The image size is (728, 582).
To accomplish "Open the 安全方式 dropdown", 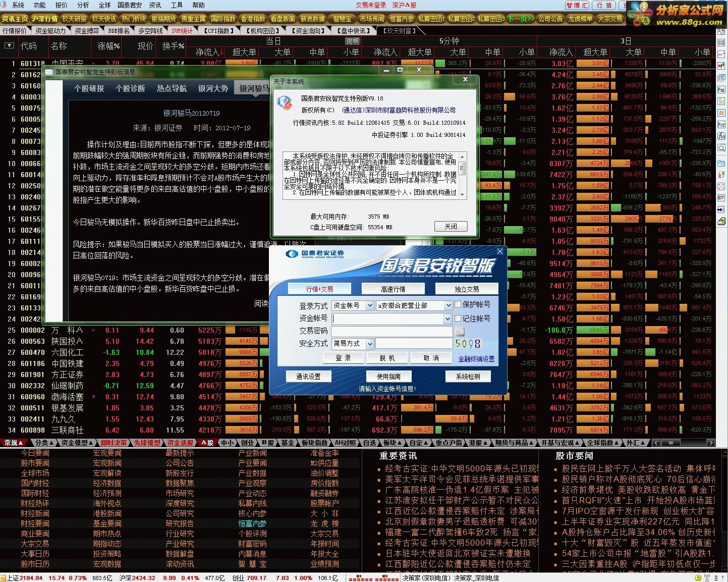I will (370, 344).
